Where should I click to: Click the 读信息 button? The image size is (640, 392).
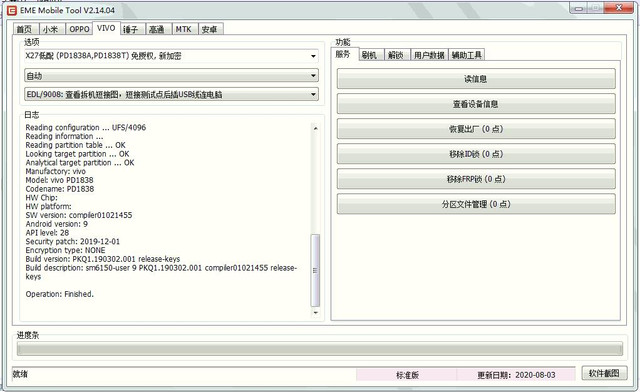[x=476, y=78]
